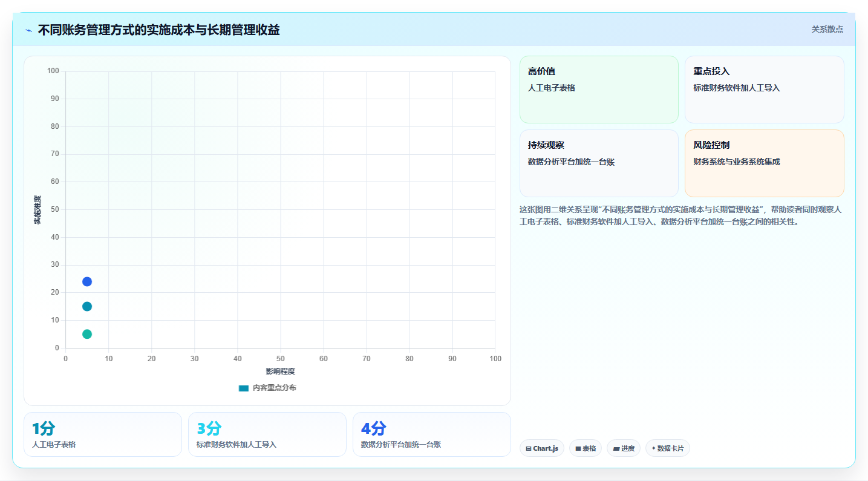Click the 表格 tag icon
868x481 pixels.
(578, 448)
